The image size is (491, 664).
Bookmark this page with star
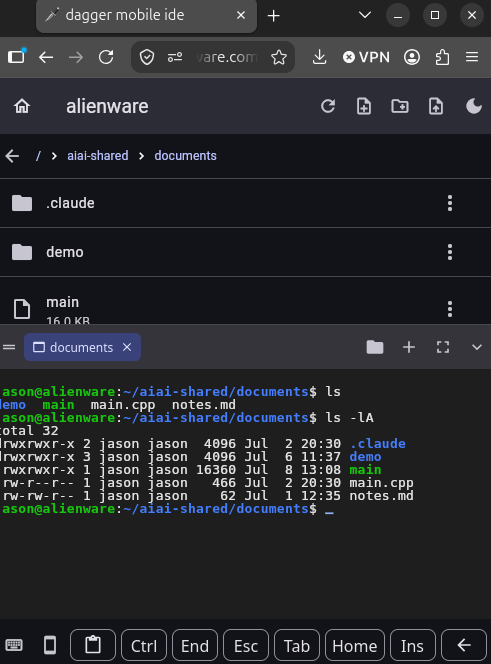tap(279, 57)
